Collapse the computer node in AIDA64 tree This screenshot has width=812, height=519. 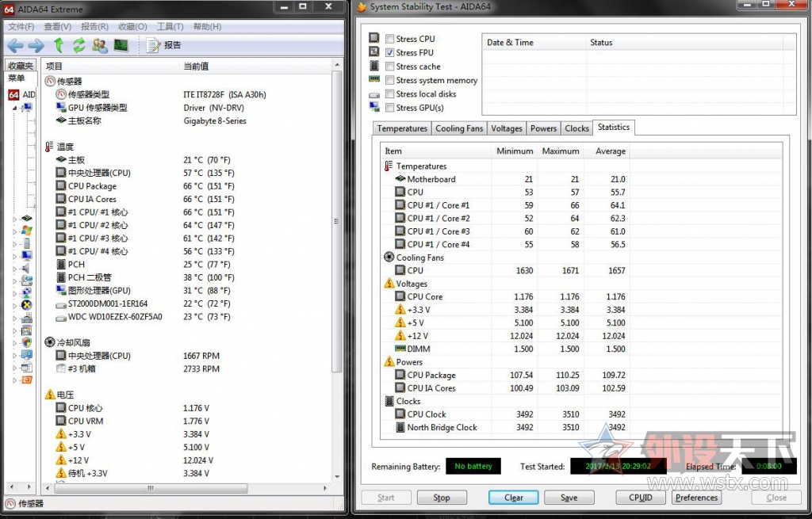pos(14,108)
